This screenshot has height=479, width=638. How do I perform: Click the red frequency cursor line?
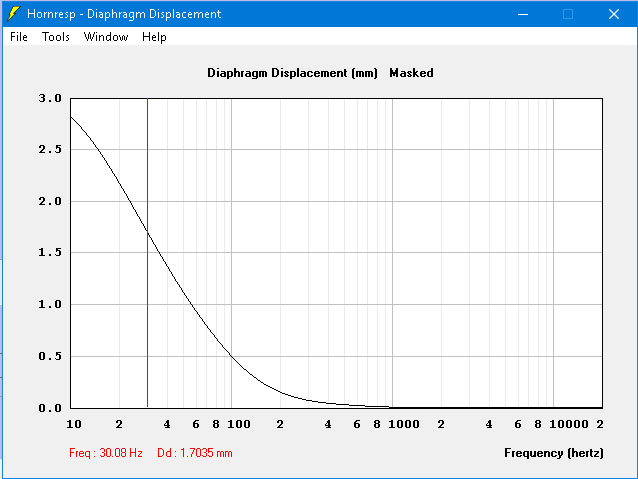147,252
